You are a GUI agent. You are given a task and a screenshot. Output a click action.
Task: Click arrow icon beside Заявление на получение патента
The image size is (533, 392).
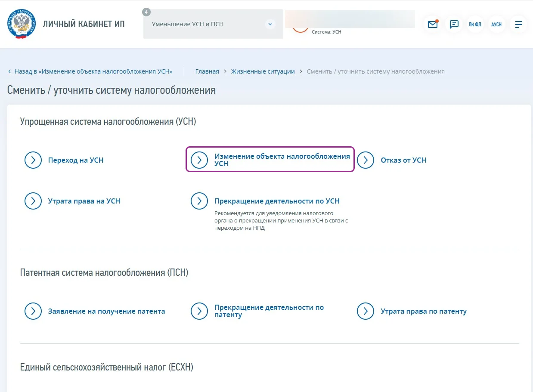click(x=33, y=311)
